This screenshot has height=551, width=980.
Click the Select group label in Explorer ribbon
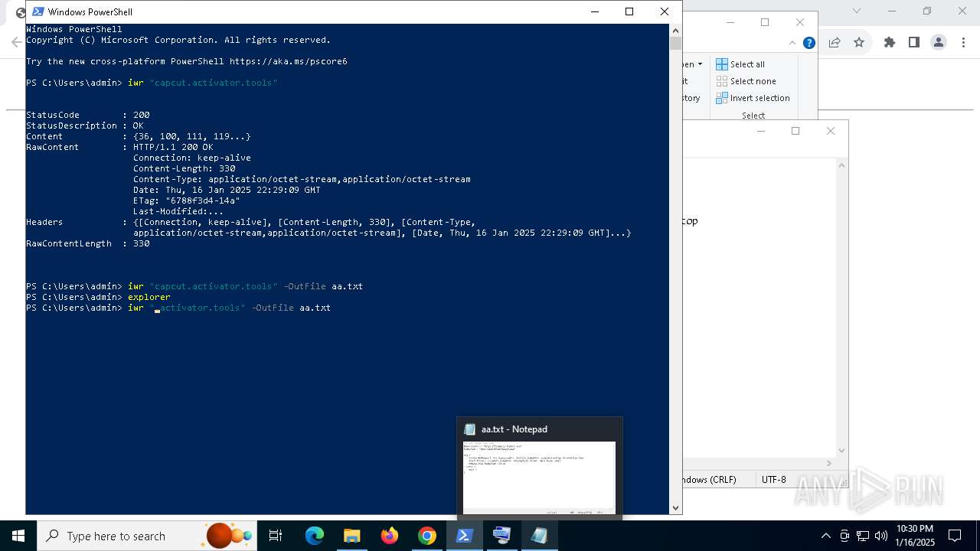coord(753,116)
